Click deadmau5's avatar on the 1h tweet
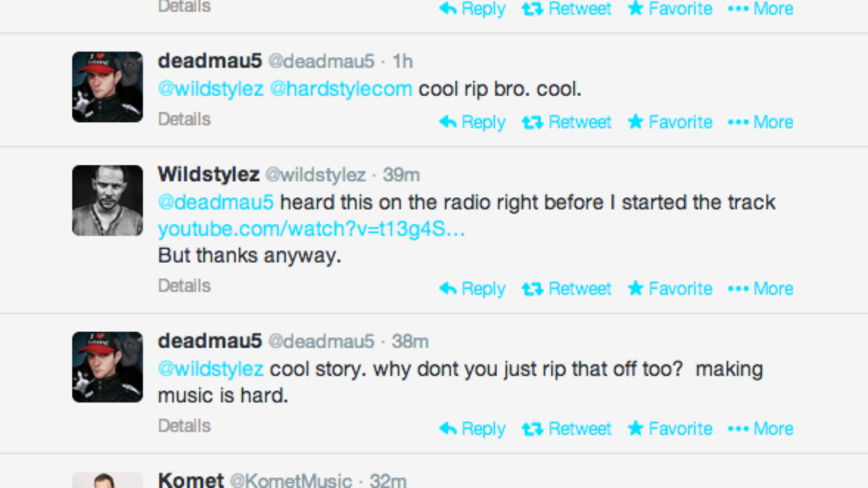Screen dimensions: 868x488 108,87
